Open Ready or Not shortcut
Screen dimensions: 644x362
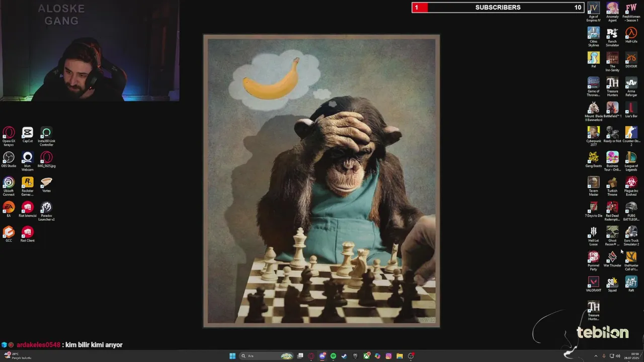612,135
